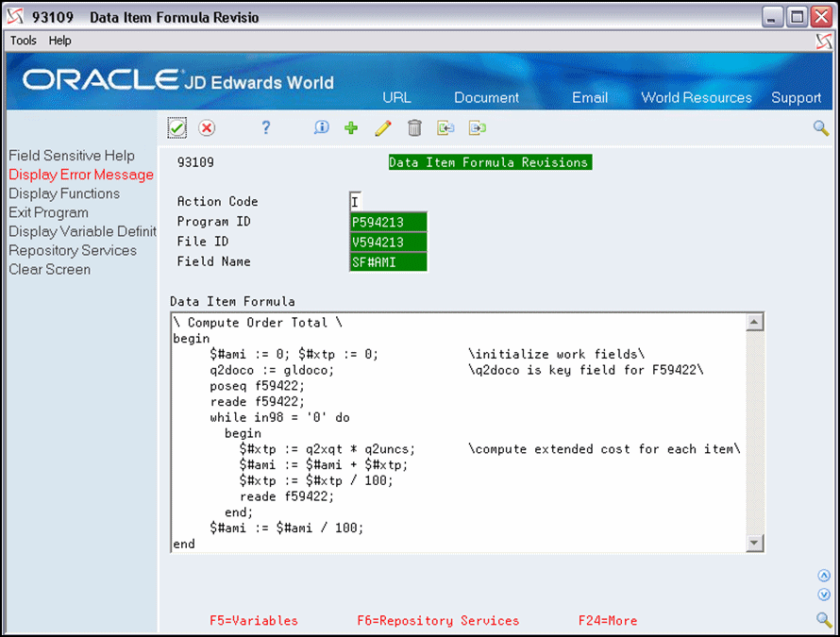Click the '$#ami := $#ami + $#xtp;' line
Image resolution: width=840 pixels, height=637 pixels.
[x=324, y=464]
